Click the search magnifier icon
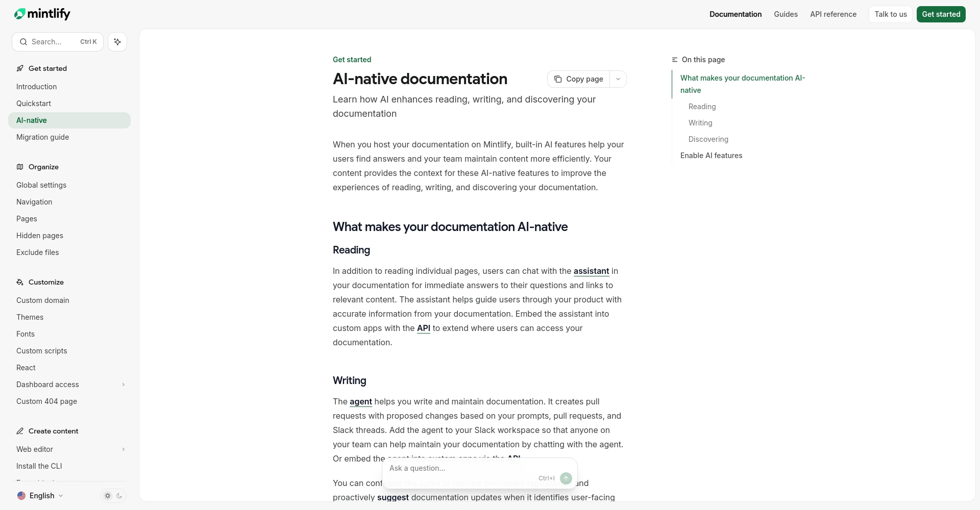 coord(23,42)
